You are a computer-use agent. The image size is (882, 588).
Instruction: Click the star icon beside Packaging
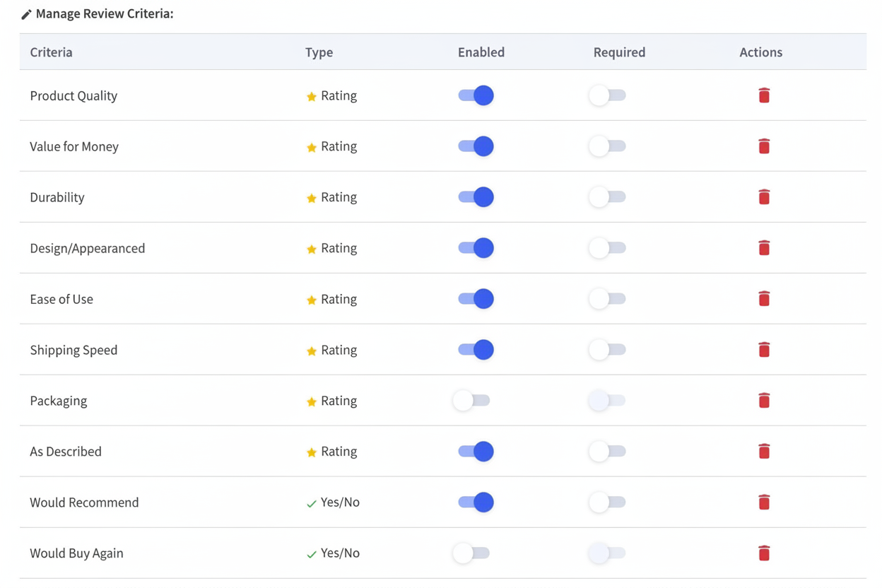311,401
